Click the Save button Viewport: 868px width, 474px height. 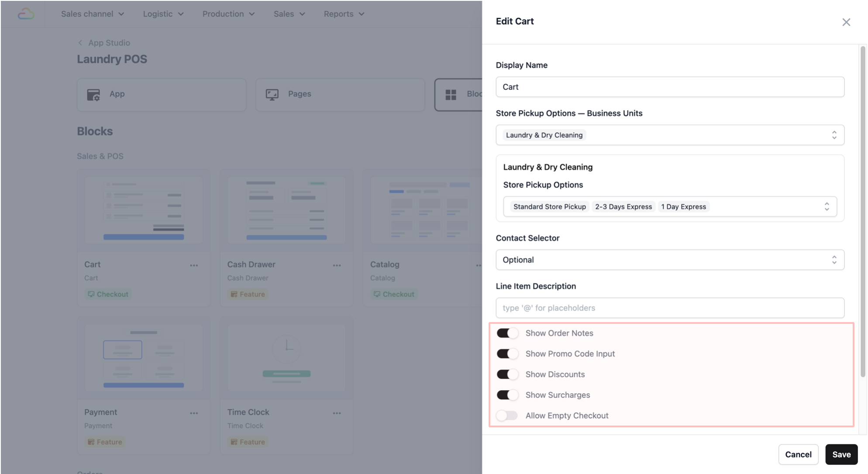(841, 454)
